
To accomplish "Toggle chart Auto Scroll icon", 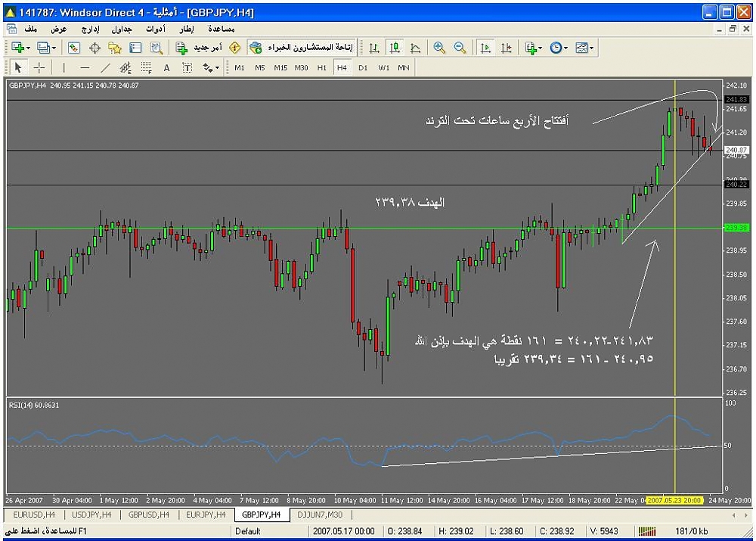I will (x=485, y=48).
